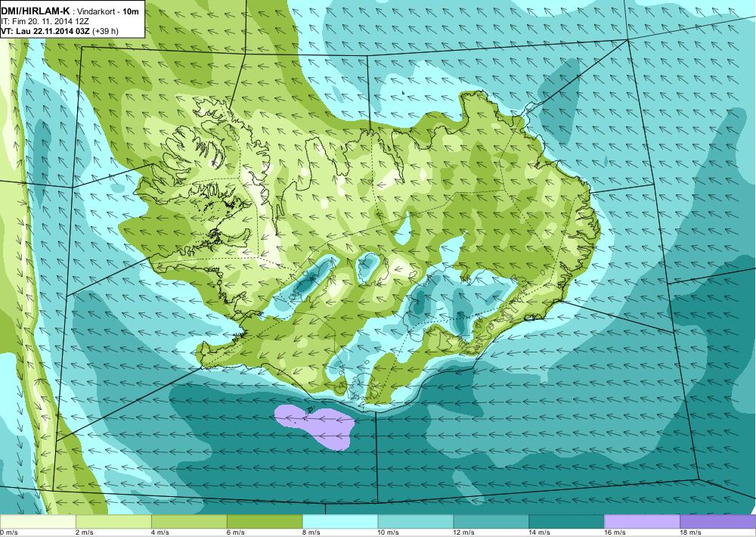Screen dimensions: 756x537
Task: Click the '2 m/s' legend label
Action: [x=85, y=532]
